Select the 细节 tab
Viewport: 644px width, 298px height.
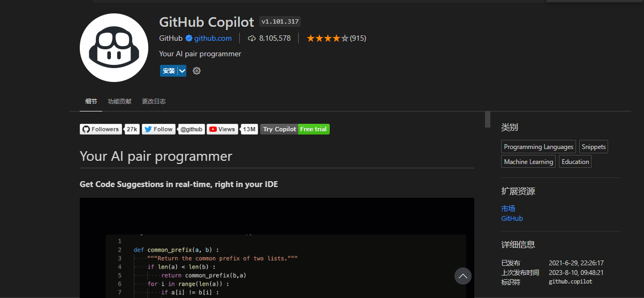(91, 101)
